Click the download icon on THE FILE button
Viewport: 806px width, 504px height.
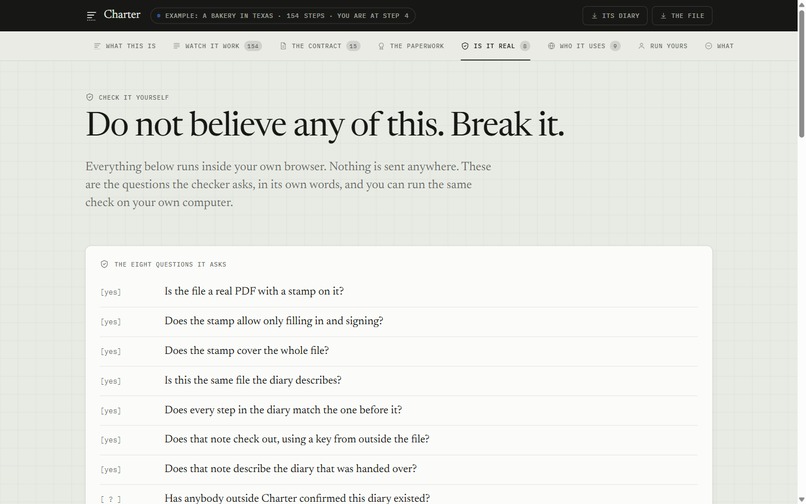663,16
